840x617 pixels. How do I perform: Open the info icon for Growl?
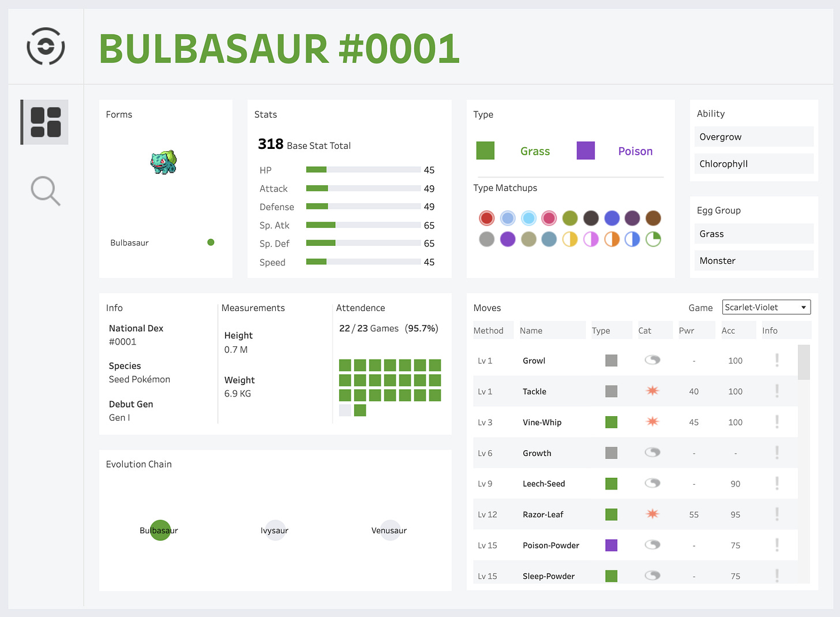click(777, 360)
